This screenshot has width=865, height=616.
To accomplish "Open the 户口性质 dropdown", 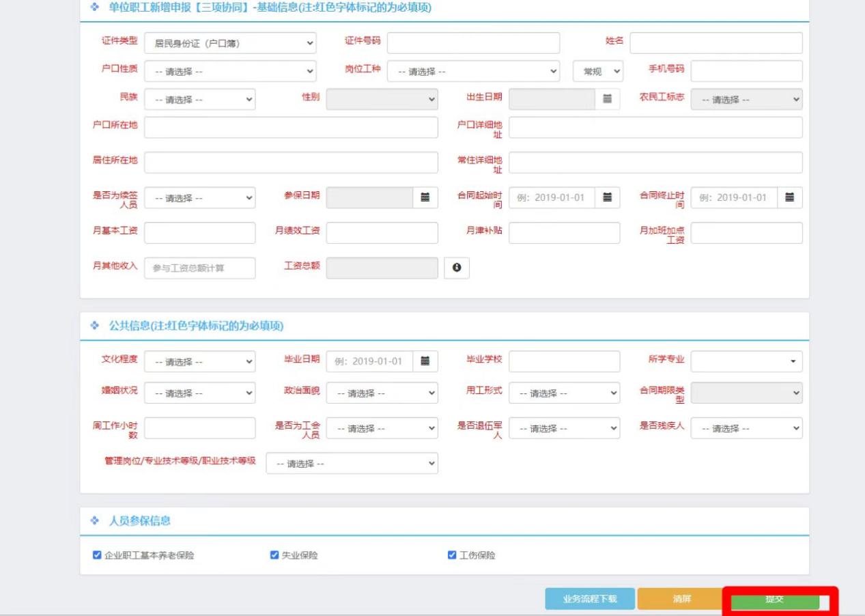I will [230, 71].
